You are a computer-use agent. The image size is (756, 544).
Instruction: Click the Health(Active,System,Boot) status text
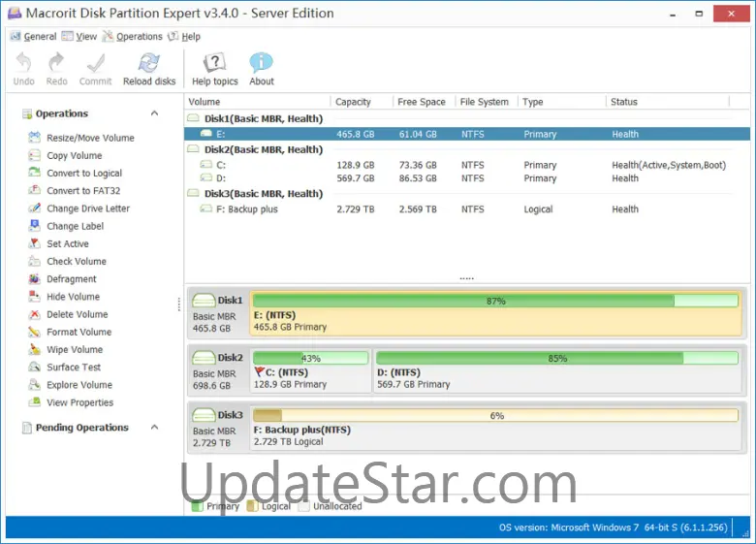669,165
